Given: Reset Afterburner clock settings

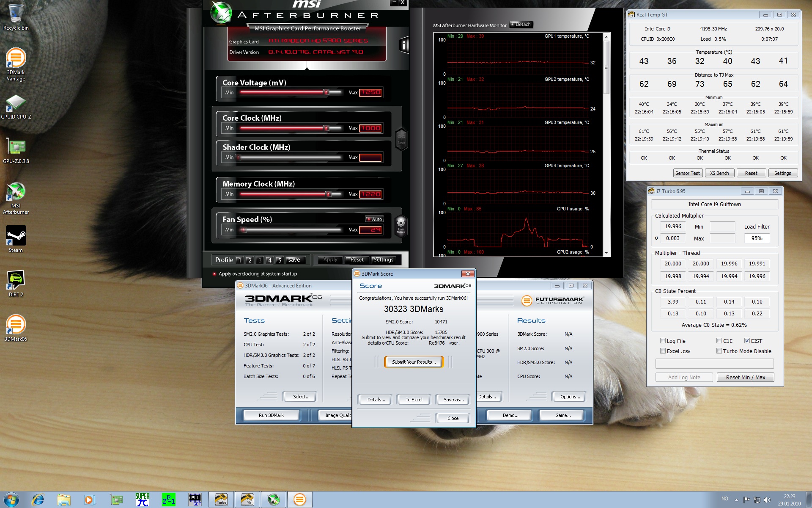Looking at the screenshot, I should pos(357,260).
